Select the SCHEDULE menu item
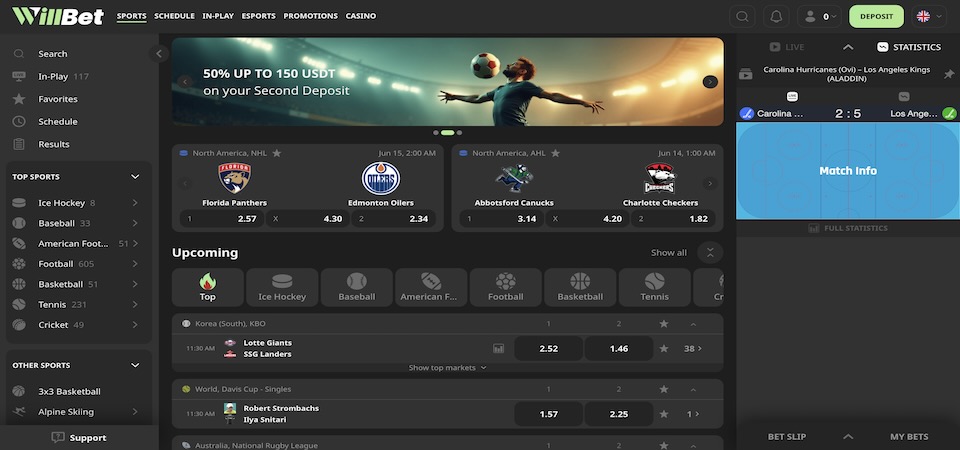Screen dimensions: 960x450 click(174, 16)
